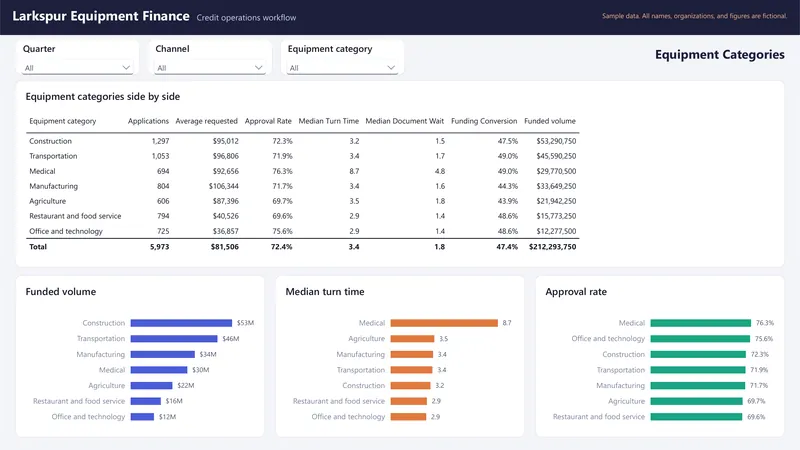Image resolution: width=800 pixels, height=450 pixels.
Task: Open the Channel filter dropdown
Action: pos(210,68)
